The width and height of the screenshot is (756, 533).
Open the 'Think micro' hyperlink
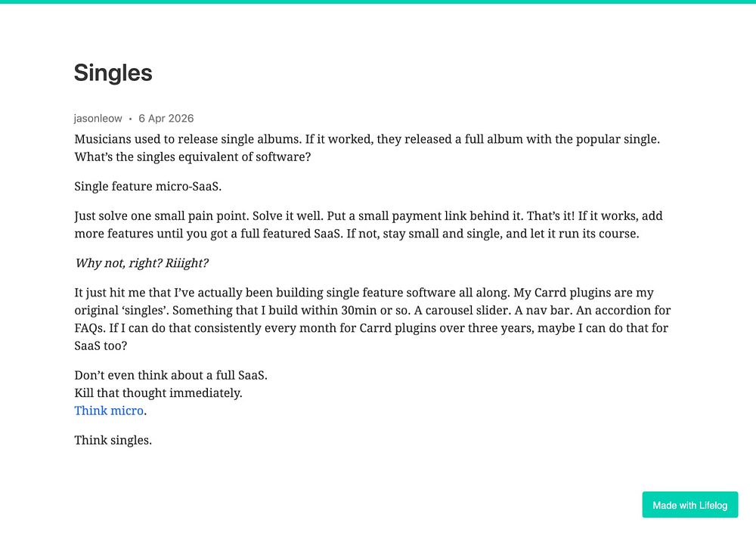click(x=109, y=411)
